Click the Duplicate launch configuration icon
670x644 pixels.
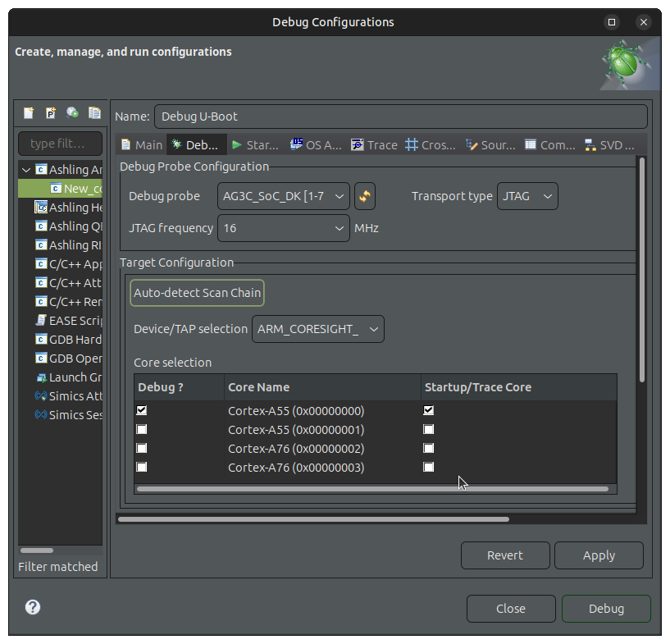click(94, 113)
